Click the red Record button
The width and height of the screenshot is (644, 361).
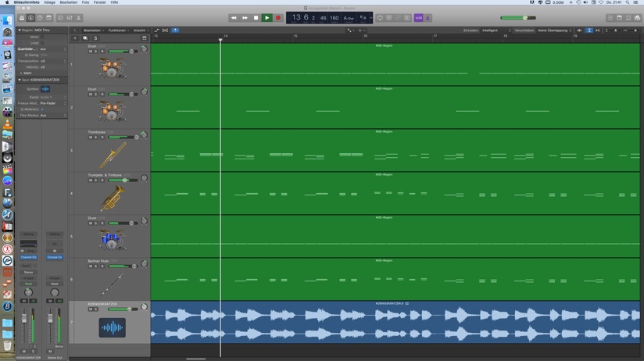[x=278, y=18]
